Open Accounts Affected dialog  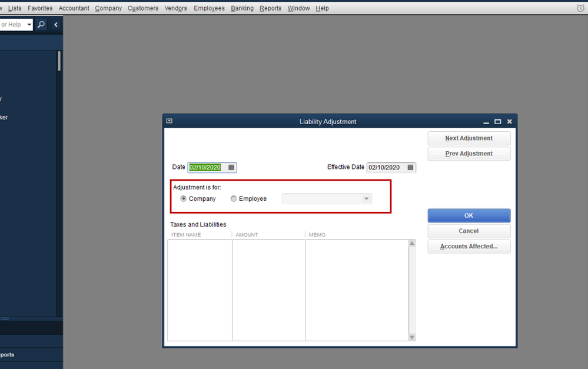pyautogui.click(x=469, y=247)
